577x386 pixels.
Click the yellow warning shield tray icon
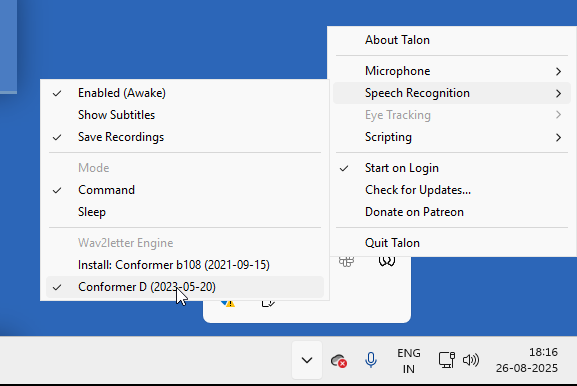[x=228, y=303]
